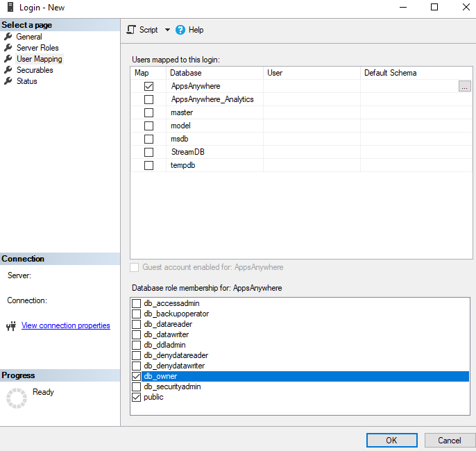Enable the db_datareader role checkbox

137,324
